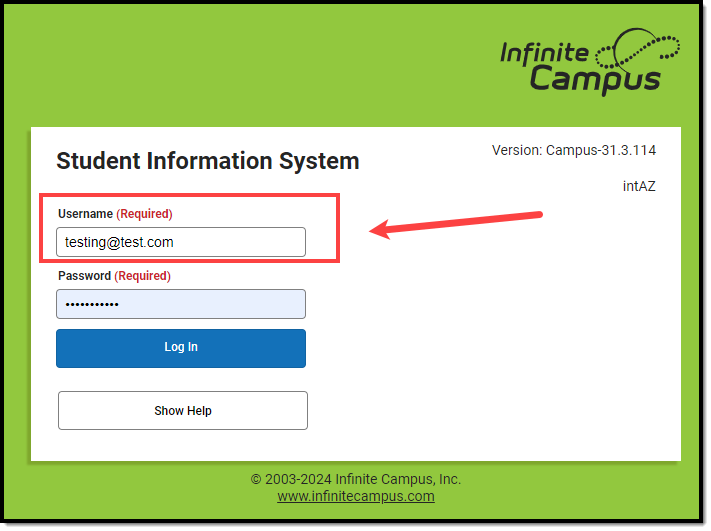Open the Show Help button
This screenshot has width=711, height=531.
coord(183,410)
